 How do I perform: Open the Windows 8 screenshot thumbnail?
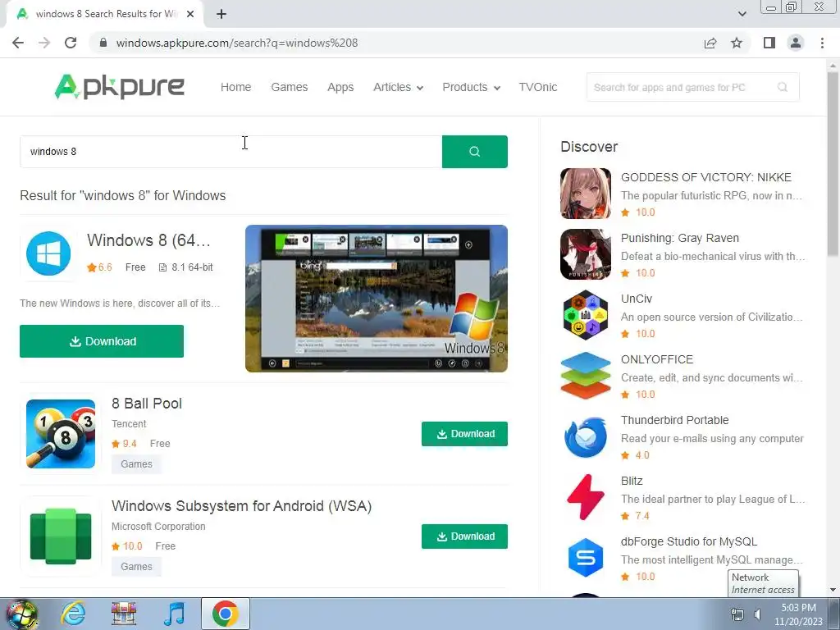pos(377,299)
